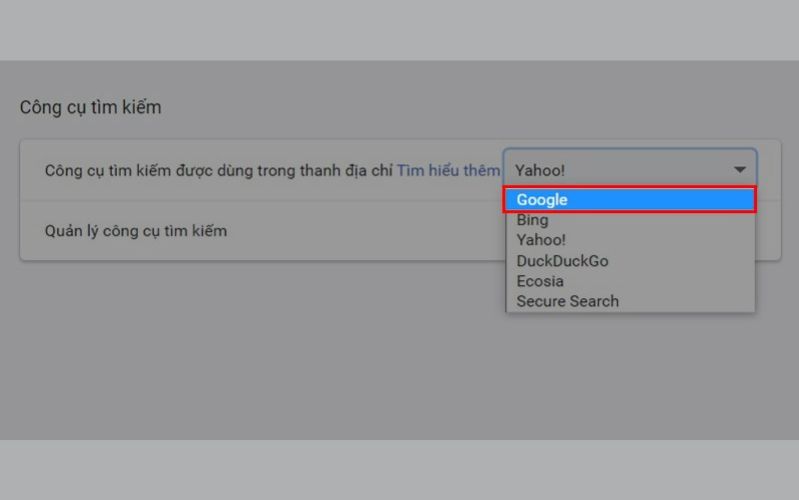
Task: Click the Công cụ tìm kiếm section heading
Action: pos(91,107)
